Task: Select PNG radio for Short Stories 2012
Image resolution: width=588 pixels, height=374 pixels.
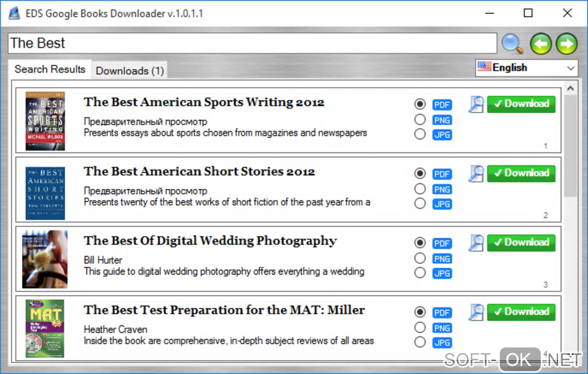Action: pos(420,189)
